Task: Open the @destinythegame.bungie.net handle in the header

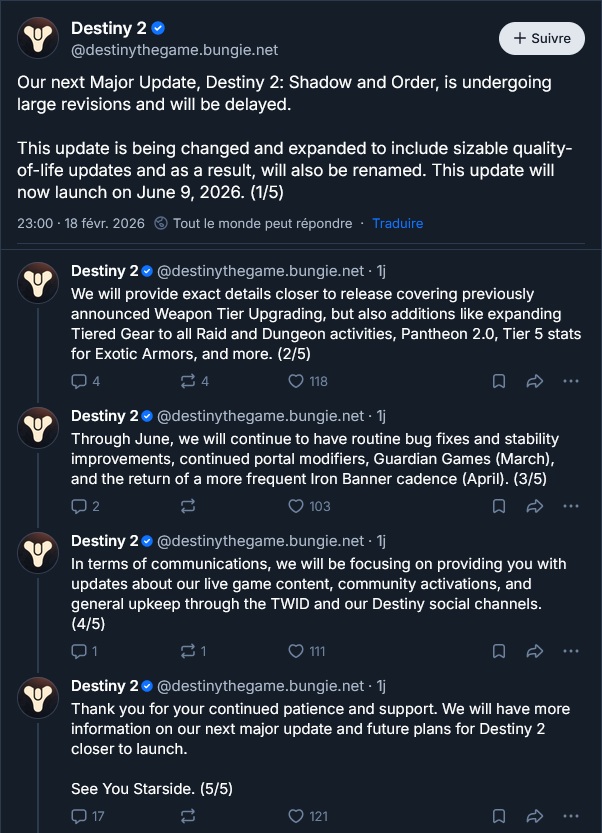Action: point(174,50)
